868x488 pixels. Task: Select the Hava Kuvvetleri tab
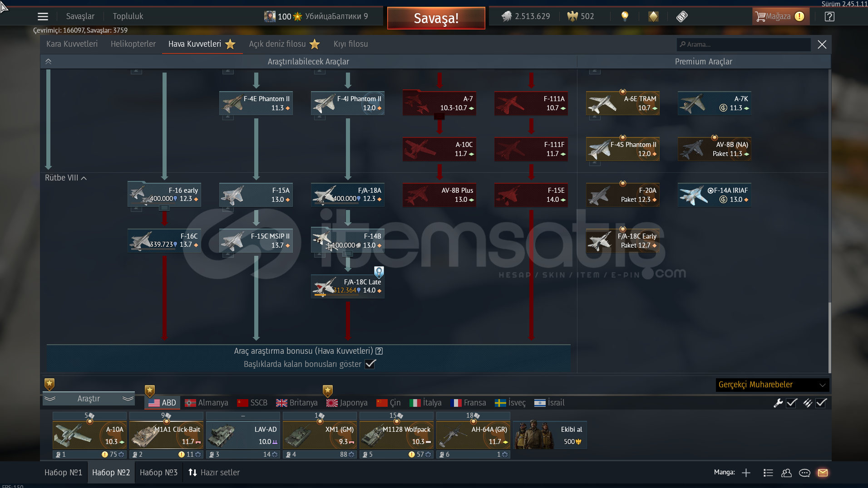[202, 44]
